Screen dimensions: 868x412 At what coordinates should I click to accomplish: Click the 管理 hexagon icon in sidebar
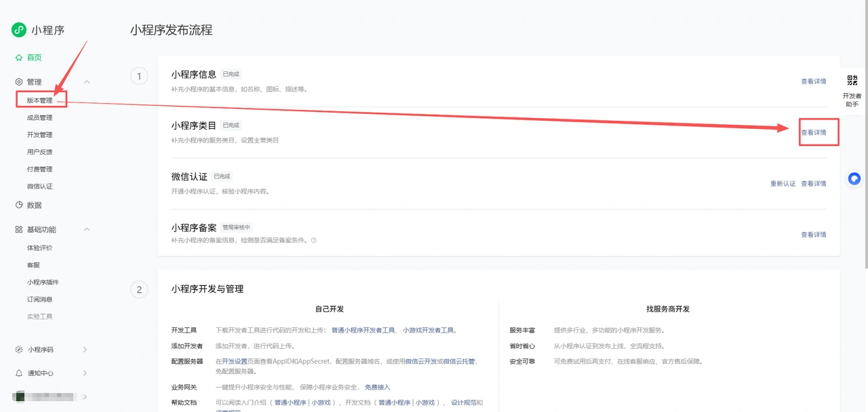(19, 81)
